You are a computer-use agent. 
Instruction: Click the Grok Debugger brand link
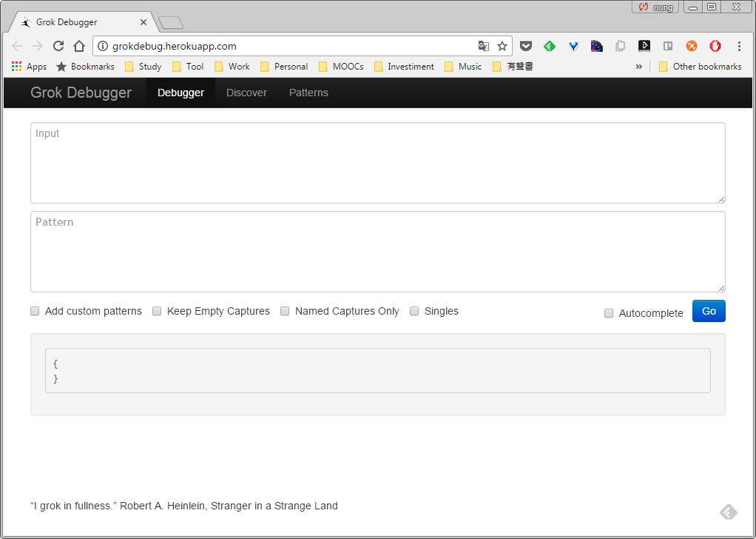(81, 93)
